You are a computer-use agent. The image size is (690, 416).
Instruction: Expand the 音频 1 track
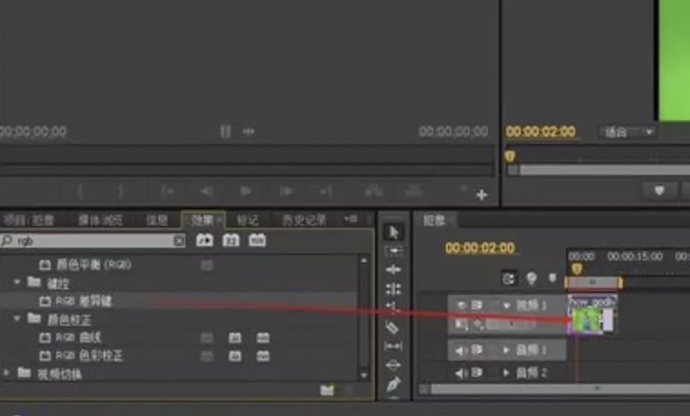tap(506, 350)
